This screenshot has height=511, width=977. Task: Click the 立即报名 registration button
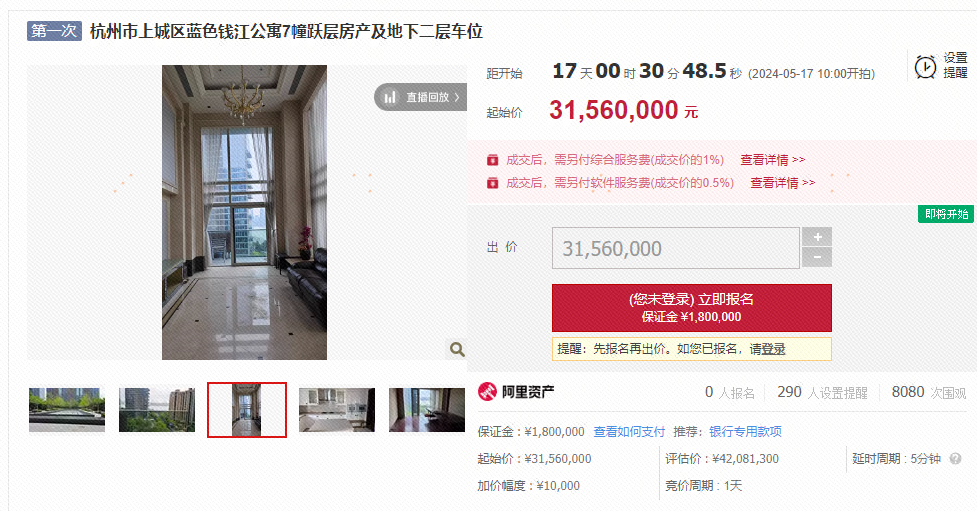pyautogui.click(x=692, y=308)
